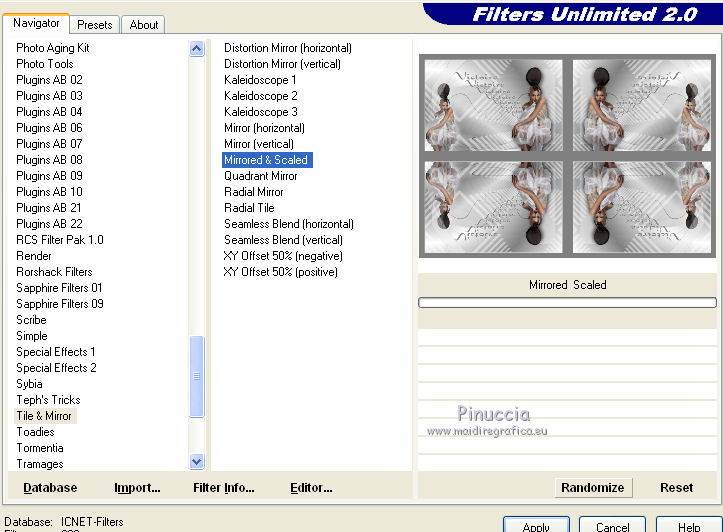Switch to the Navigator tab
The width and height of the screenshot is (723, 532).
tap(36, 23)
